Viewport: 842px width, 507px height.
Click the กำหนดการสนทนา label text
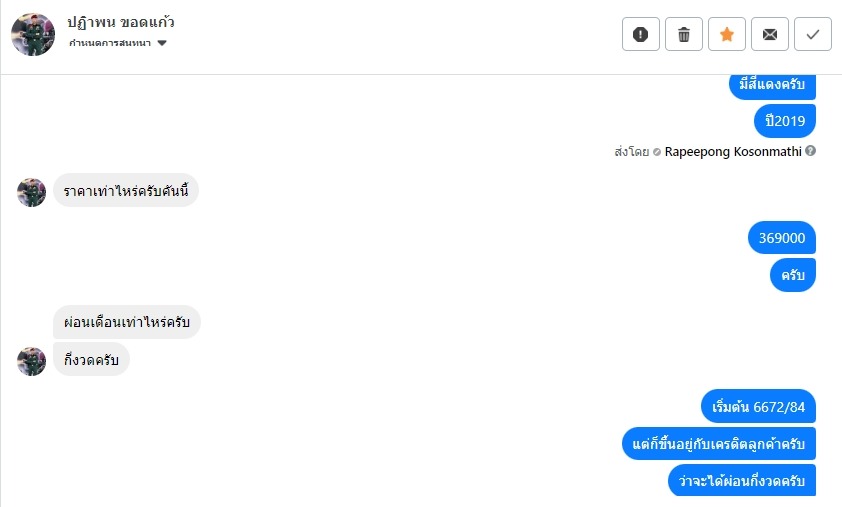(x=110, y=44)
